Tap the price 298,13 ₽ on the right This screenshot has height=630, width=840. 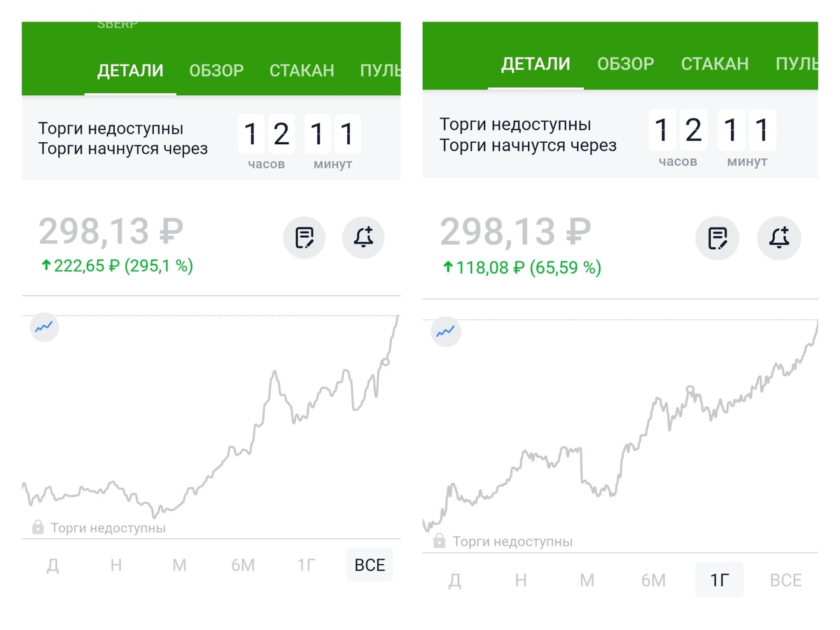pos(514,231)
